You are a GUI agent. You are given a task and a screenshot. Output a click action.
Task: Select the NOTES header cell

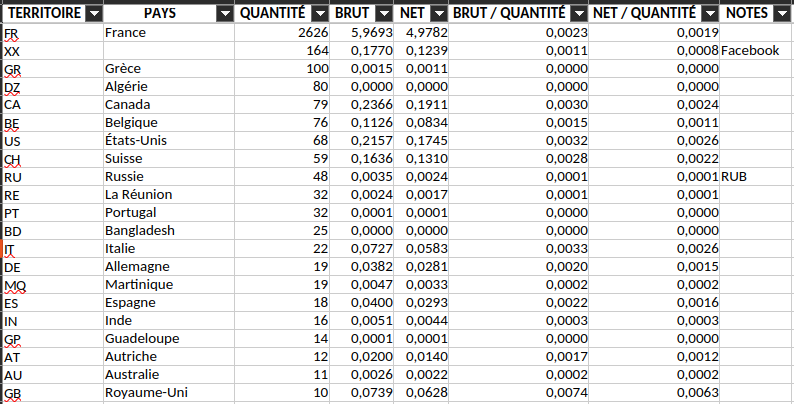(755, 13)
